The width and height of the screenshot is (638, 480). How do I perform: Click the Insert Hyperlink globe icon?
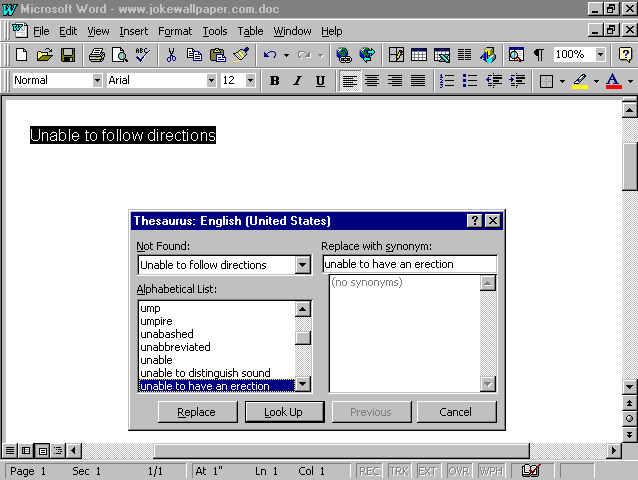[344, 55]
